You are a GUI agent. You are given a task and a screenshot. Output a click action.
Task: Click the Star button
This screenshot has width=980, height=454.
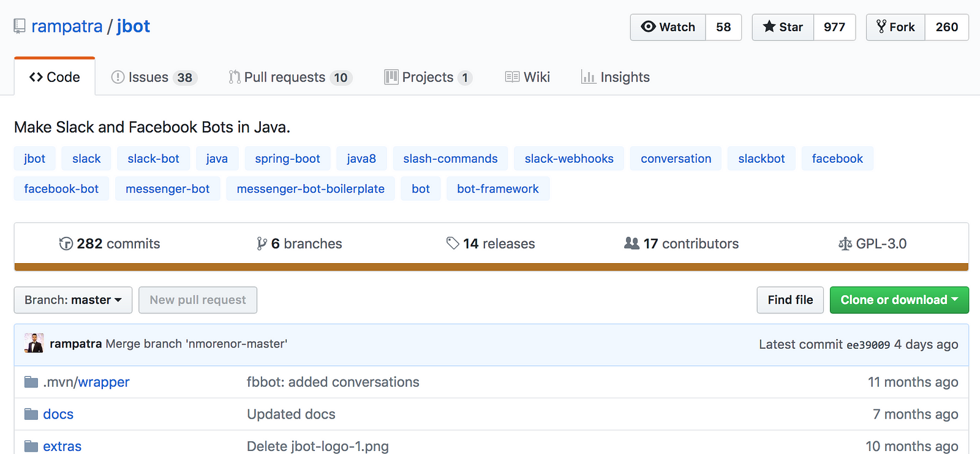tap(783, 27)
